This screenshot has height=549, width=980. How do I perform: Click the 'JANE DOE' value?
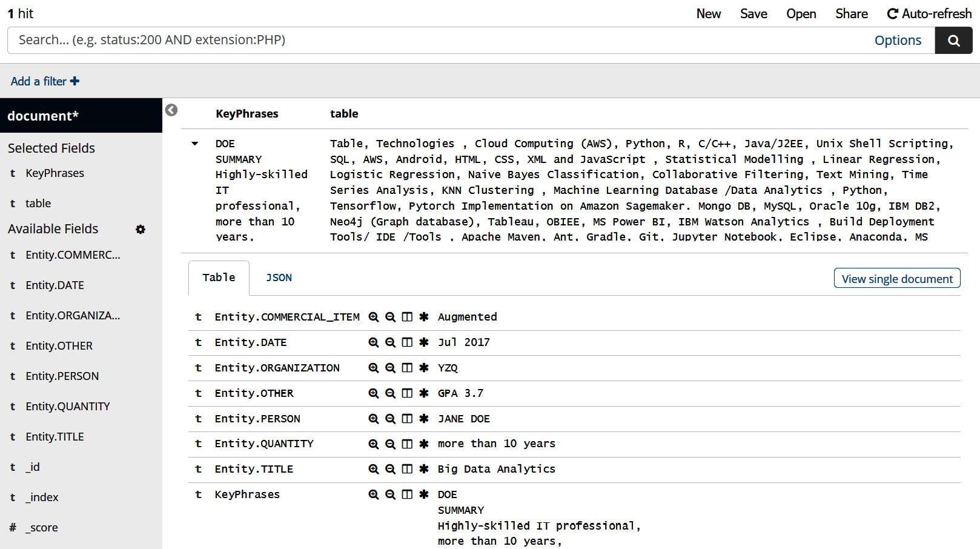point(464,419)
